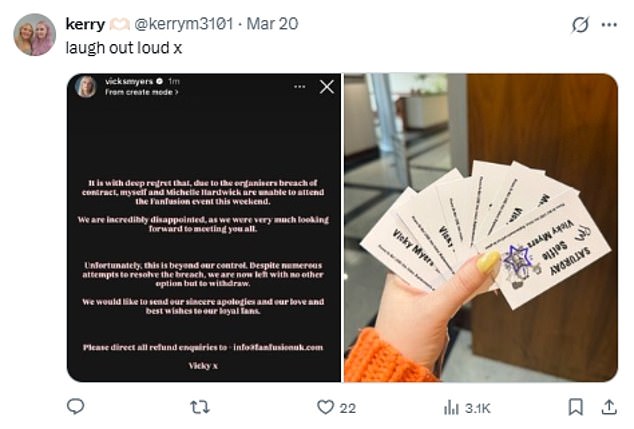Viewport: 634px width, 429px height.
Task: Bookmark this tweet
Action: pyautogui.click(x=575, y=406)
